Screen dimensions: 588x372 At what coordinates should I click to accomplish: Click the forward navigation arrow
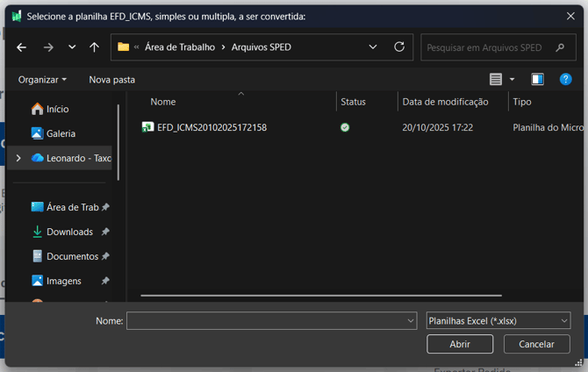48,47
